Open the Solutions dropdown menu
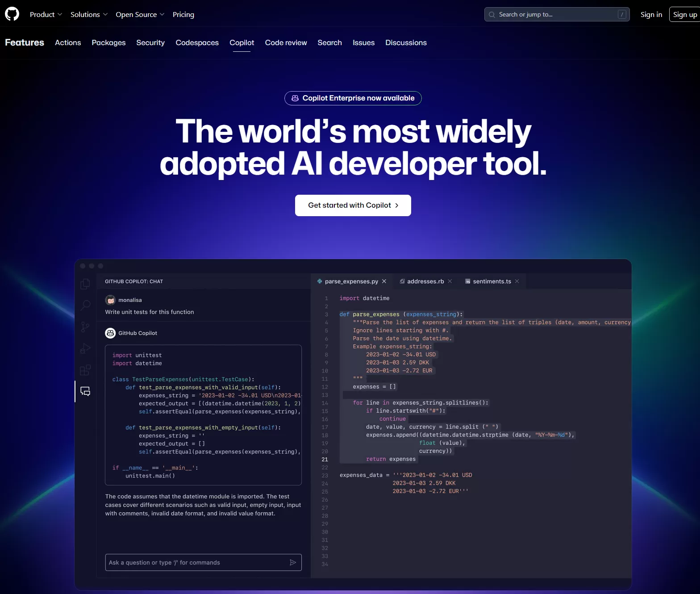This screenshot has height=594, width=700. coord(89,14)
